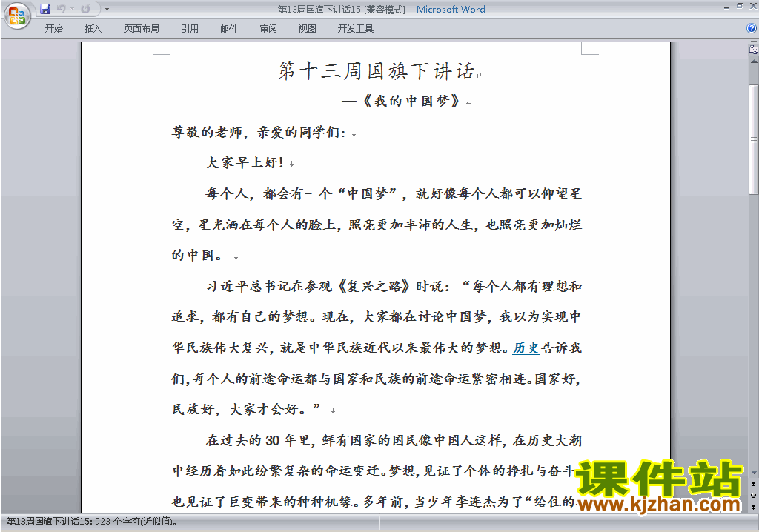Viewport: 759px width, 532px height.
Task: Click the title 第十三周国旗下讲话
Action: 376,71
